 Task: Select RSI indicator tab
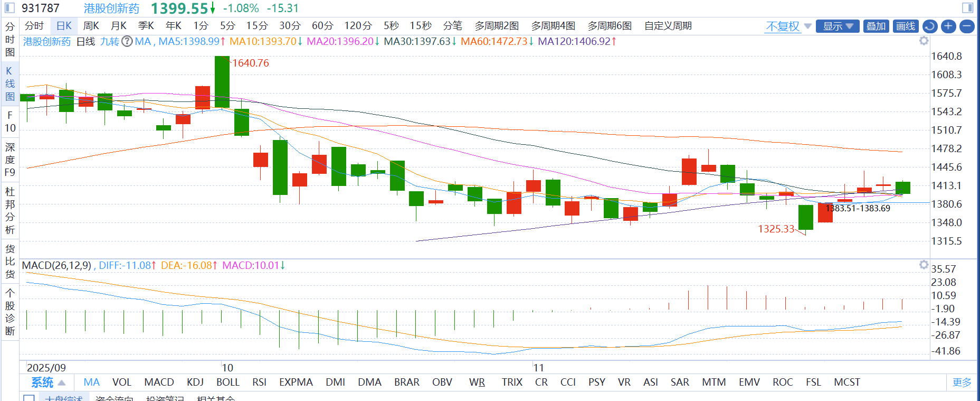259,382
